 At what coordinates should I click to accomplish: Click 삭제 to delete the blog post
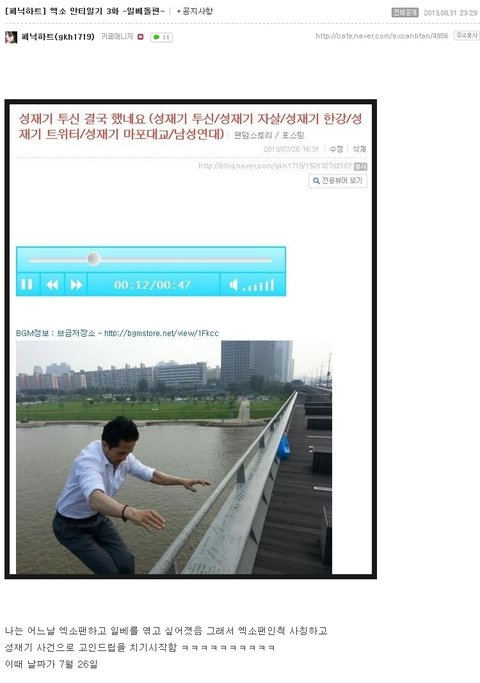[x=359, y=149]
